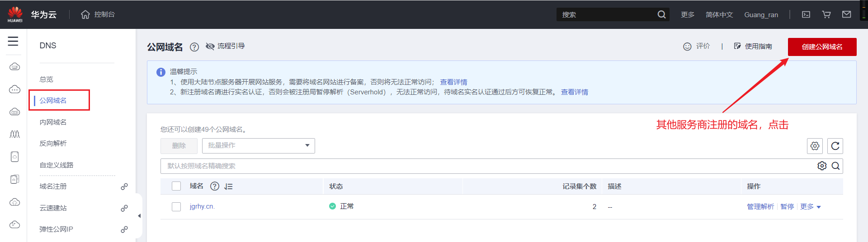
Task: Click the Huawei Cloud logo
Action: 15,14
